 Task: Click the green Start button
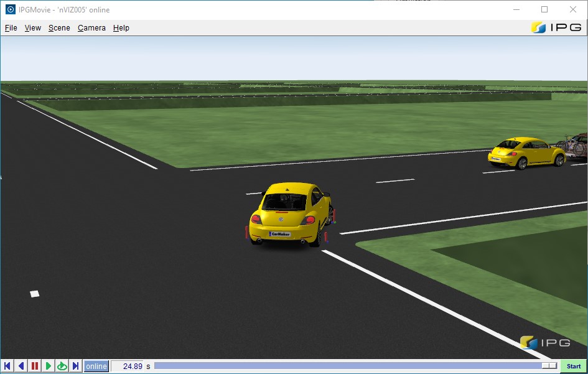pyautogui.click(x=573, y=366)
